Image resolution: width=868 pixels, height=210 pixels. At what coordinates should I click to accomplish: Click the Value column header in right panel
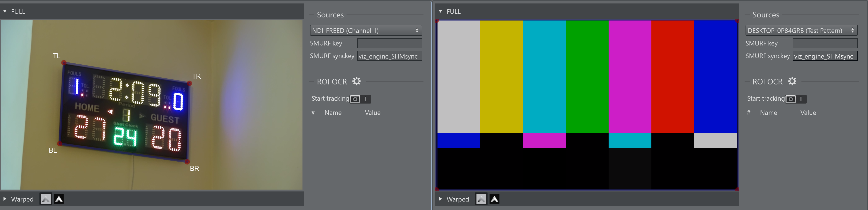pyautogui.click(x=808, y=112)
